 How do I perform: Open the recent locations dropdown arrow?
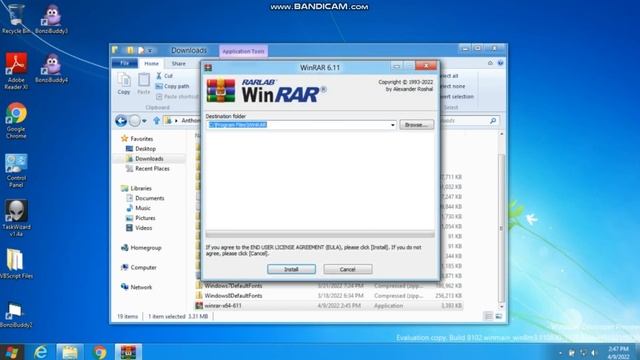tap(144, 121)
